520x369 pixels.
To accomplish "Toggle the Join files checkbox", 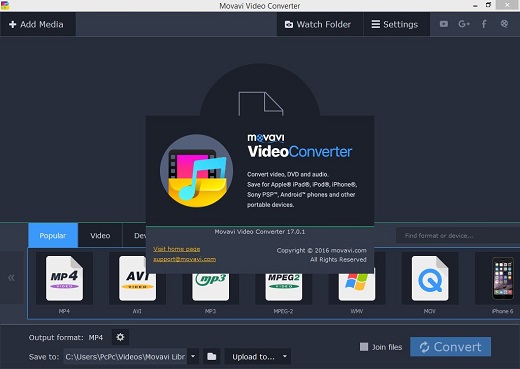I will point(364,347).
